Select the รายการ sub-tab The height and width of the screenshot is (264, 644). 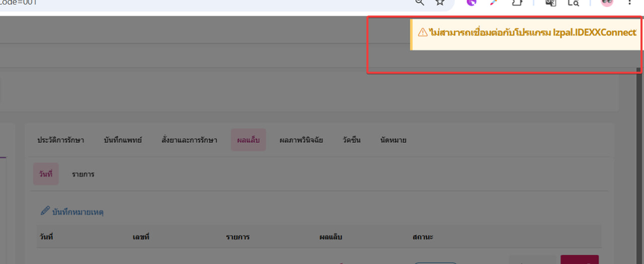click(x=83, y=174)
